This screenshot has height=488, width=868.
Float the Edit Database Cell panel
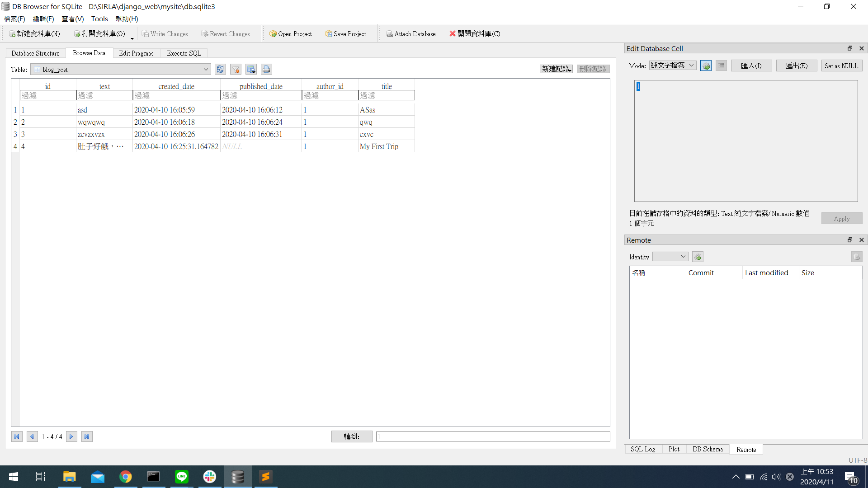tap(849, 48)
